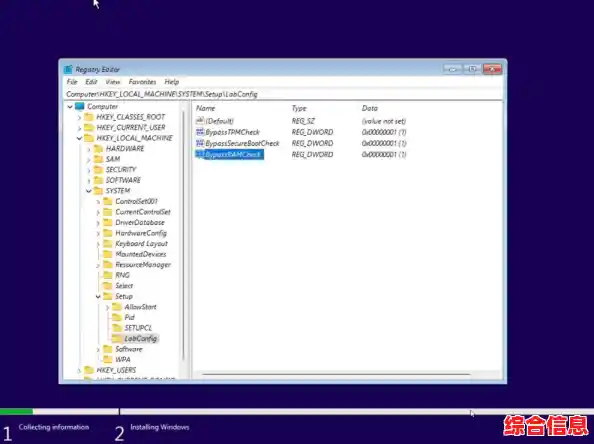The height and width of the screenshot is (444, 594).
Task: Click the HardwareConfig folder icon
Action: pyautogui.click(x=108, y=233)
